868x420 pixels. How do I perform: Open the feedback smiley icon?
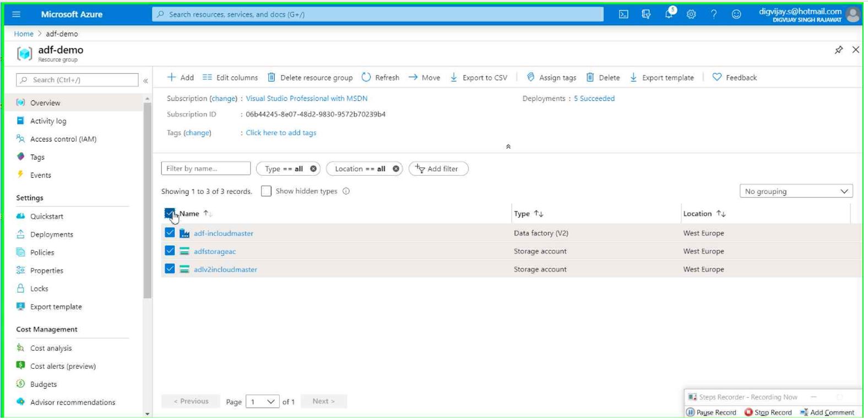736,14
